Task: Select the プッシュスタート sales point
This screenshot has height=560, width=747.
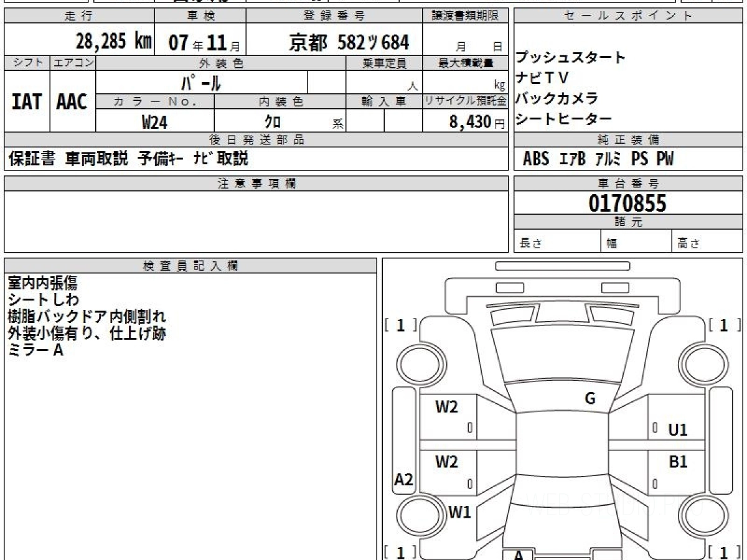Action: coord(570,57)
